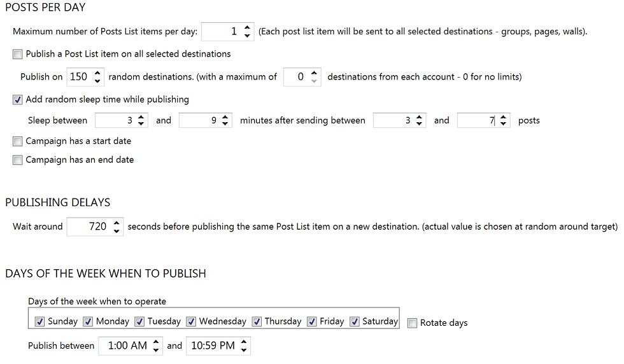Increase maximum Posts List items per day
This screenshot has width=624, height=364.
pyautogui.click(x=247, y=27)
